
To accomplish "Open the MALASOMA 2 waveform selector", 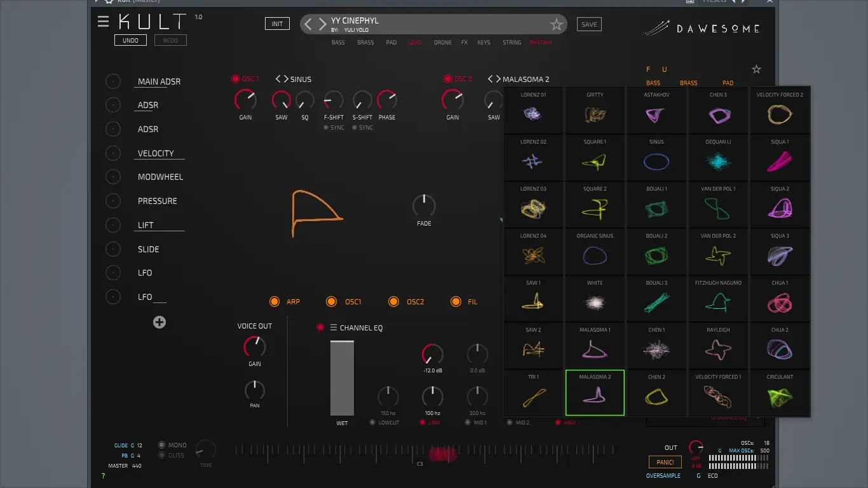I will [526, 79].
